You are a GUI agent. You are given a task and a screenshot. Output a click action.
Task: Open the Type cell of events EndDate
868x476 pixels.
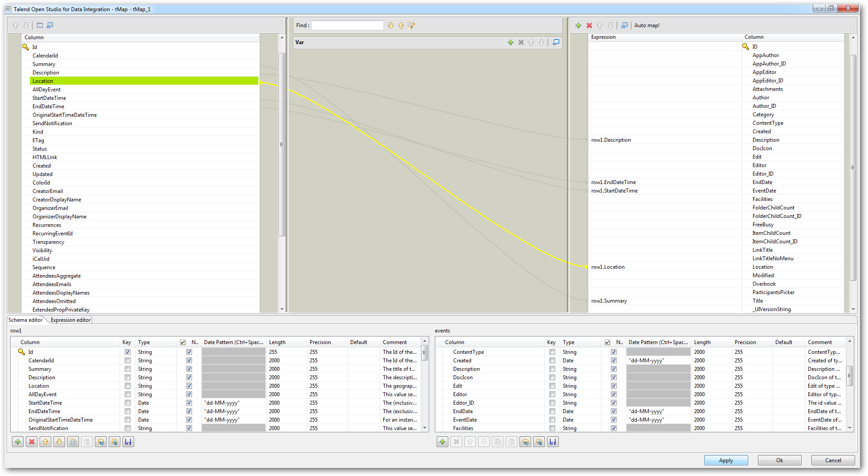tap(579, 411)
